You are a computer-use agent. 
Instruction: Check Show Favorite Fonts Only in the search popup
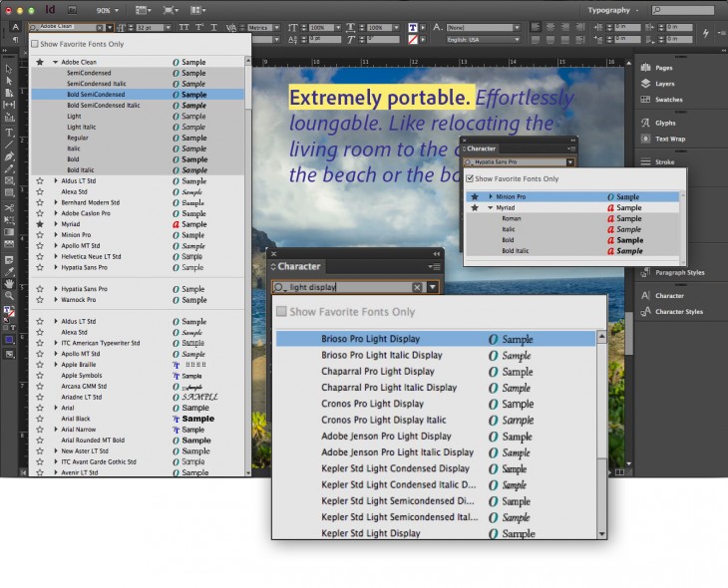(281, 311)
